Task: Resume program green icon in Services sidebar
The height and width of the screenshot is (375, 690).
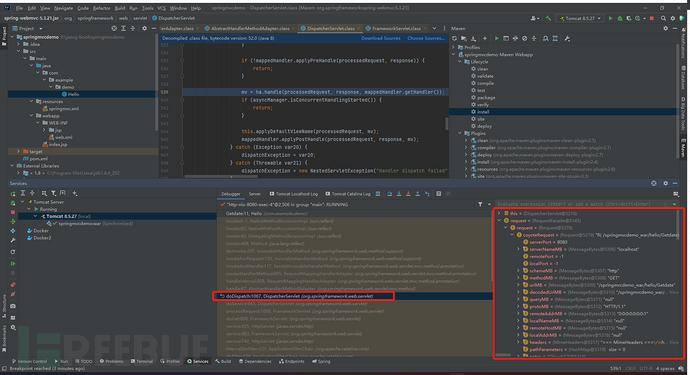Action: pos(13,263)
